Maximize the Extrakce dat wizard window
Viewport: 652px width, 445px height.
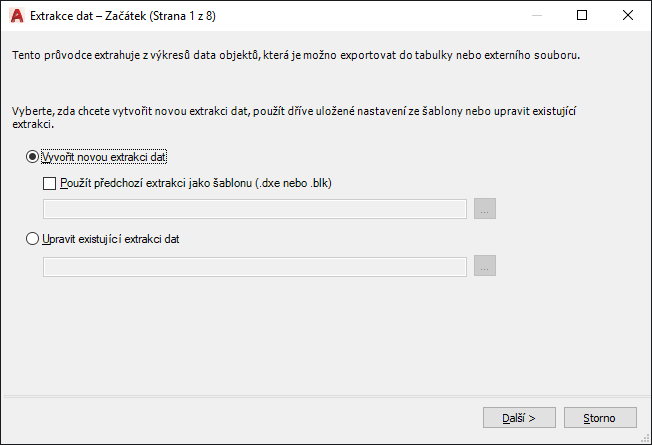click(582, 15)
